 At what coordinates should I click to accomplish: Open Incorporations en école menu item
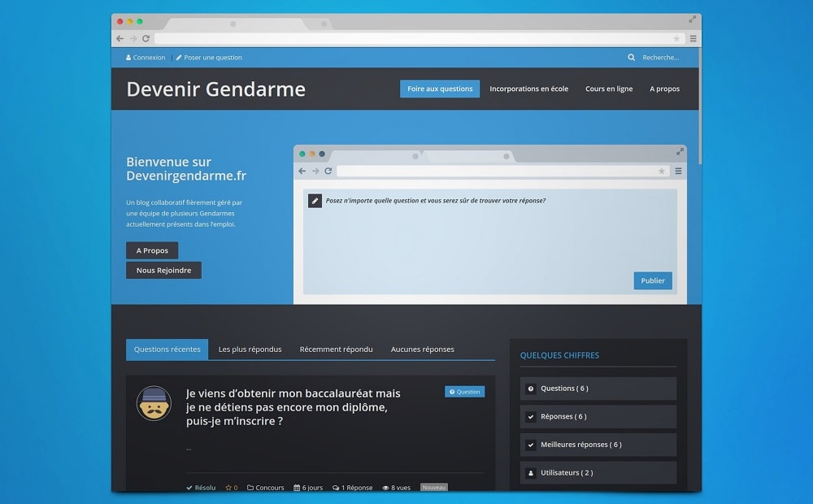(529, 89)
